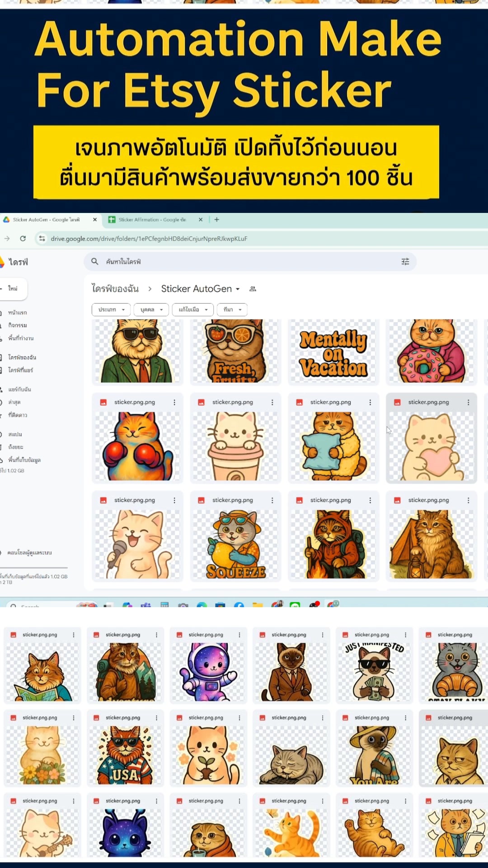Open the Just Manifested money cat thumbnail

[x=373, y=672]
